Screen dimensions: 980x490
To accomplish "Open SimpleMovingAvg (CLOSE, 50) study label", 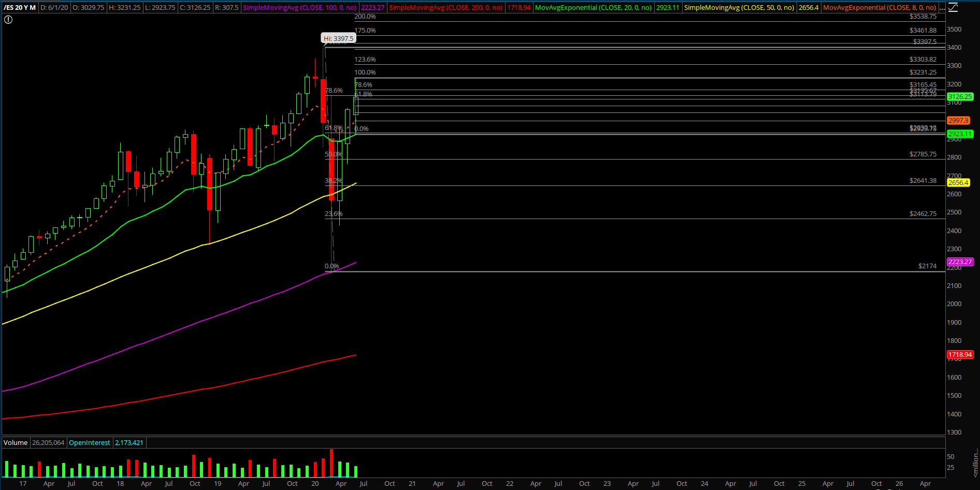I will (739, 8).
